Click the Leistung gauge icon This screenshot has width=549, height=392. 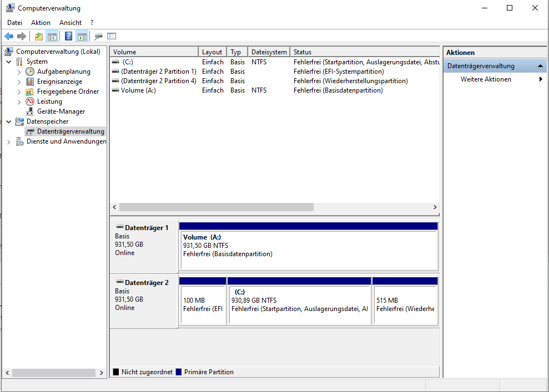[x=30, y=101]
